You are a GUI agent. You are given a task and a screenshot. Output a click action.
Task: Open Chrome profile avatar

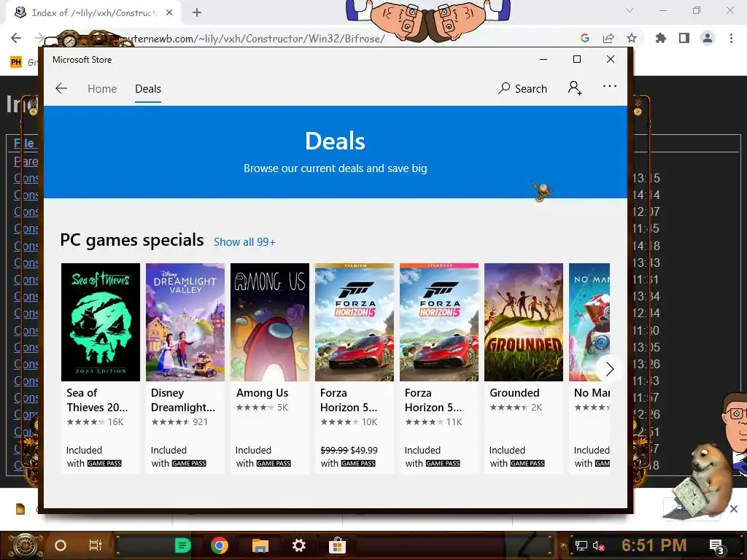pyautogui.click(x=708, y=38)
